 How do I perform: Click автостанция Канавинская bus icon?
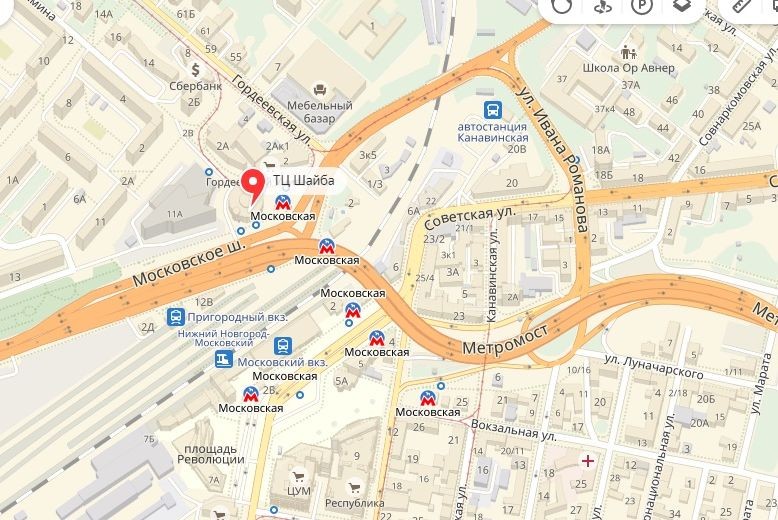(493, 110)
